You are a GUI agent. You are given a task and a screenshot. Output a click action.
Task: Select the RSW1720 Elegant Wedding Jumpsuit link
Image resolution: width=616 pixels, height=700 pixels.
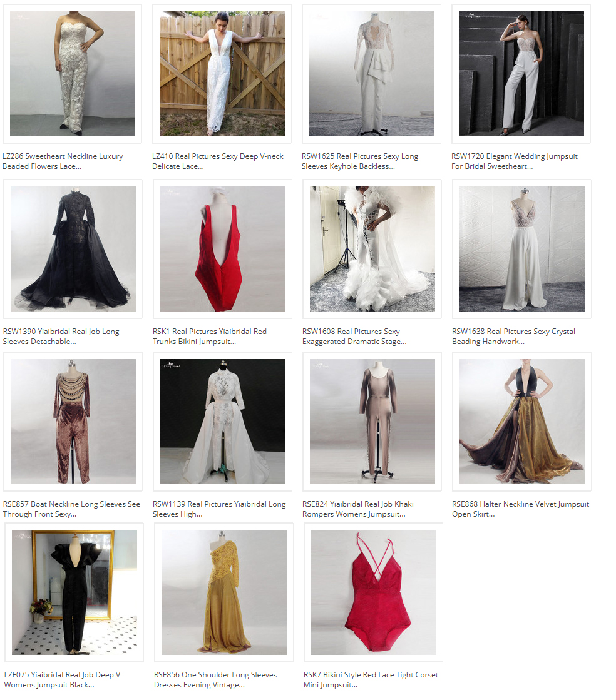pos(516,161)
